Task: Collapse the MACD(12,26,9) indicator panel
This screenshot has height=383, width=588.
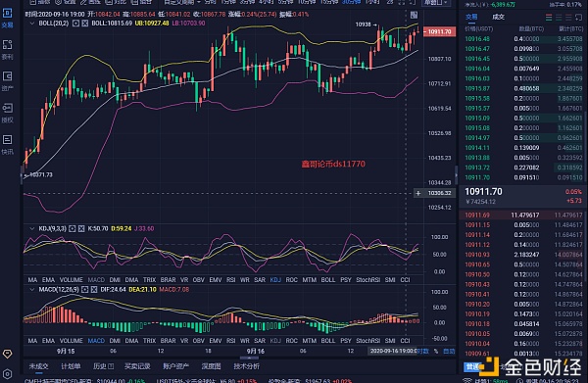Action: (x=32, y=290)
